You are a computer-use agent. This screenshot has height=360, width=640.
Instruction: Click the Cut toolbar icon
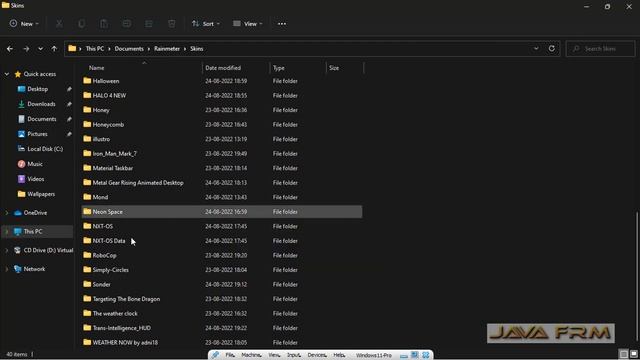click(x=59, y=24)
